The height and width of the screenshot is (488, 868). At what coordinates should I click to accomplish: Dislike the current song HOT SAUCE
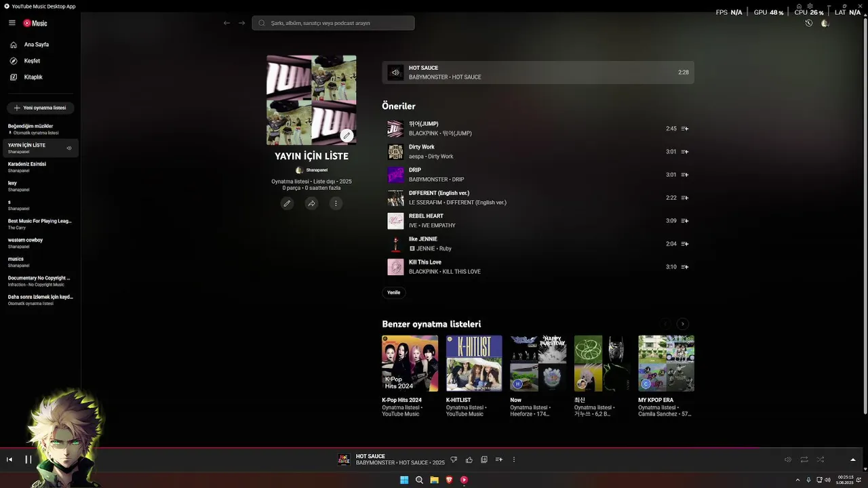(x=454, y=460)
